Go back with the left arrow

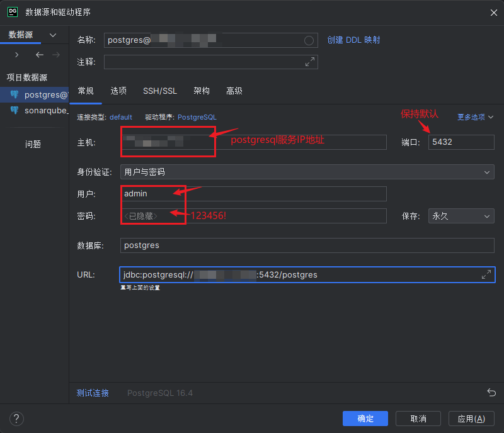40,55
